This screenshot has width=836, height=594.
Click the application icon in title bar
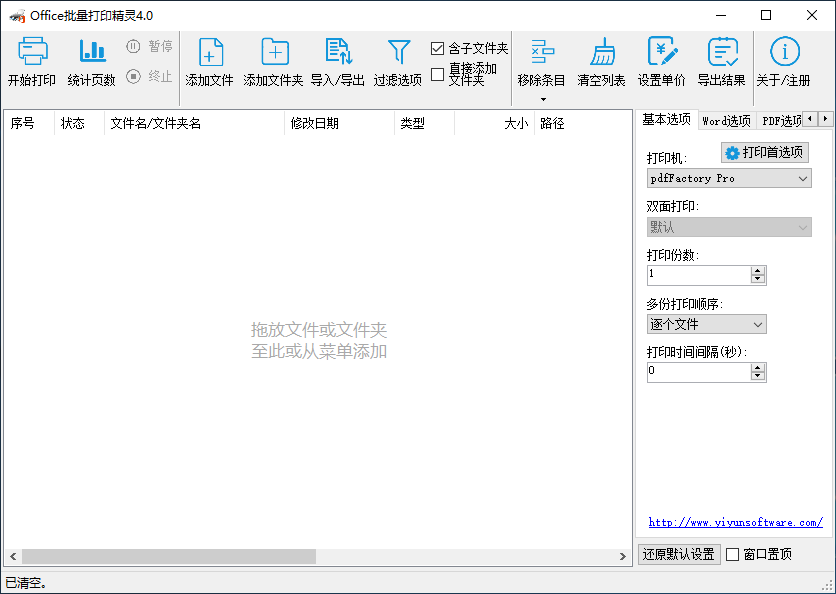[x=18, y=16]
